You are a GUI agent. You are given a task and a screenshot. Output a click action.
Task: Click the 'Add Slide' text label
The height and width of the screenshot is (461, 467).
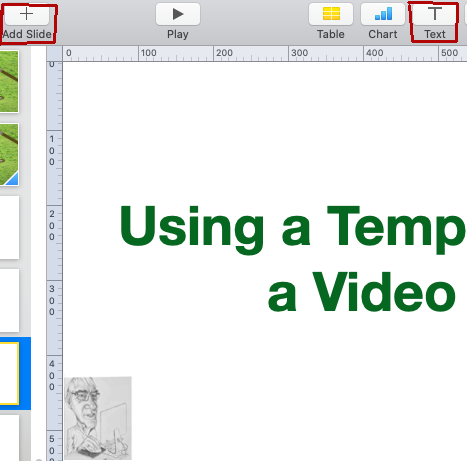pos(27,34)
